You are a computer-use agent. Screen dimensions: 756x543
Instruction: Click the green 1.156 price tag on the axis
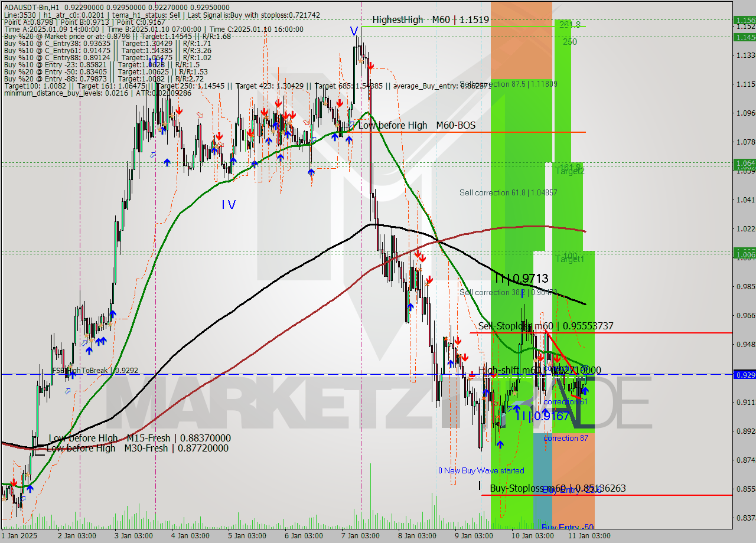[744, 20]
